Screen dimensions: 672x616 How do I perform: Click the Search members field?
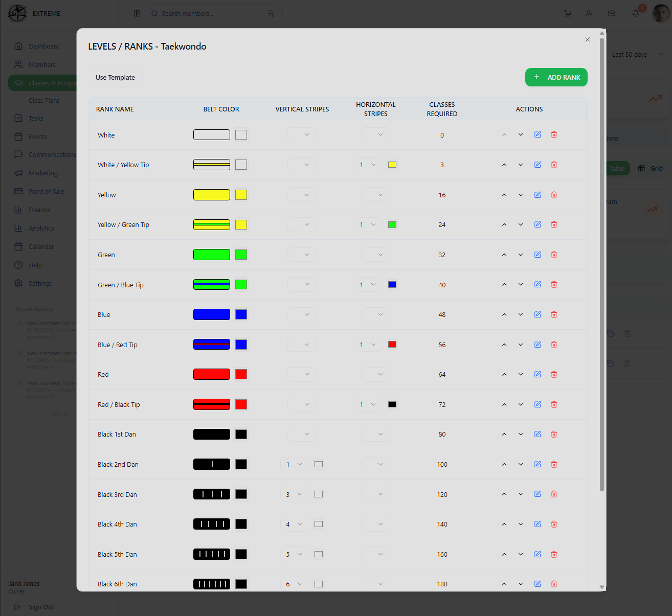pyautogui.click(x=214, y=13)
